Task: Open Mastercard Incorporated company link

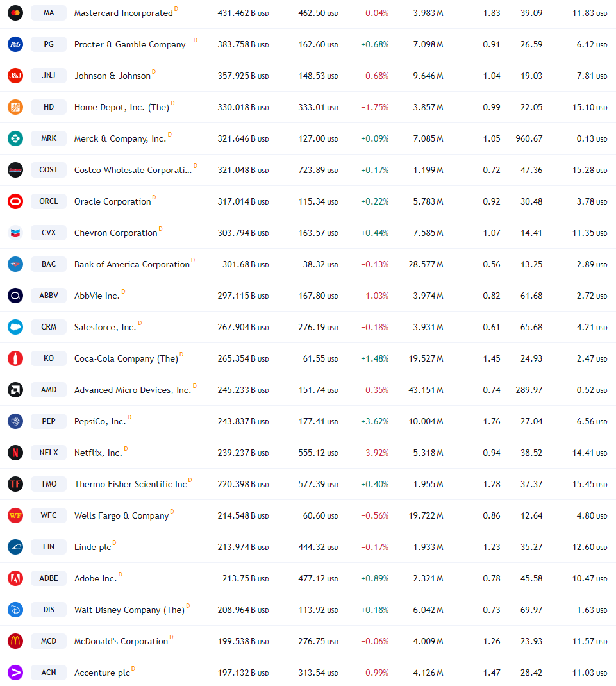Action: tap(123, 13)
